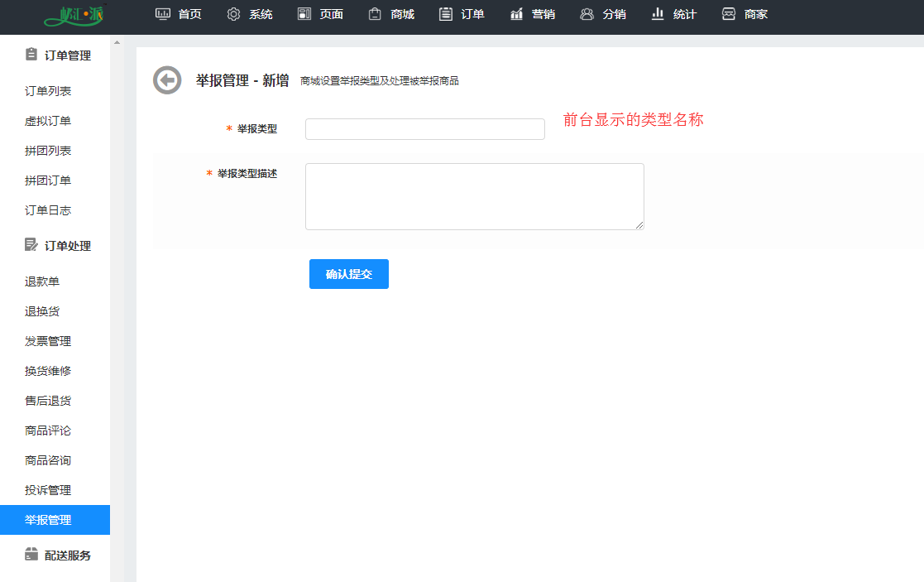Go to 投诉管理 in sidebar
924x582 pixels.
(x=48, y=490)
